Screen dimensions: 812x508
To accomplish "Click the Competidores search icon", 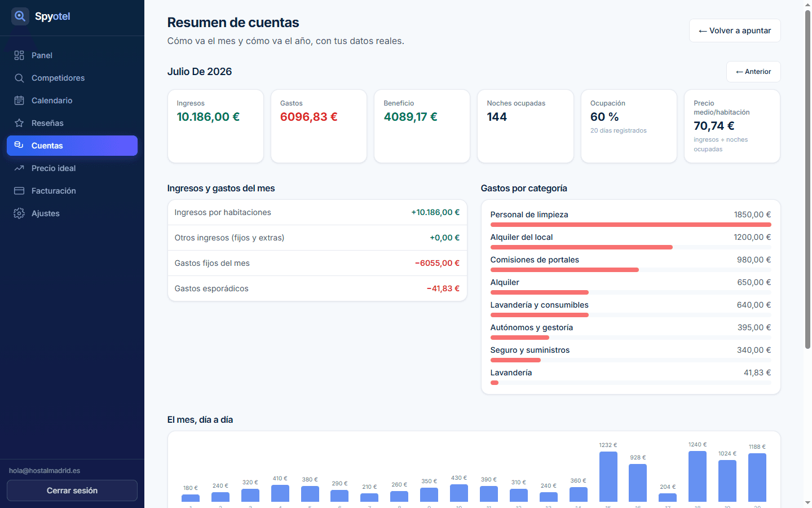I will pos(19,78).
